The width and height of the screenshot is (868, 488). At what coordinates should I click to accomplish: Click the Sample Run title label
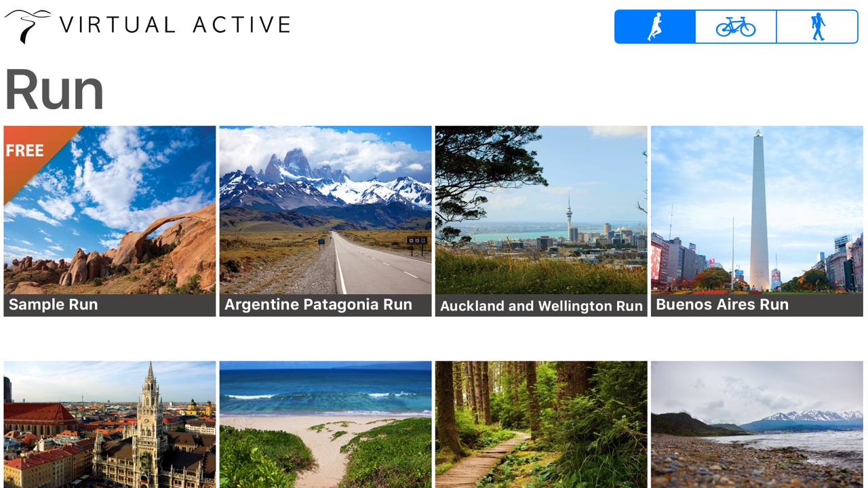click(x=54, y=305)
